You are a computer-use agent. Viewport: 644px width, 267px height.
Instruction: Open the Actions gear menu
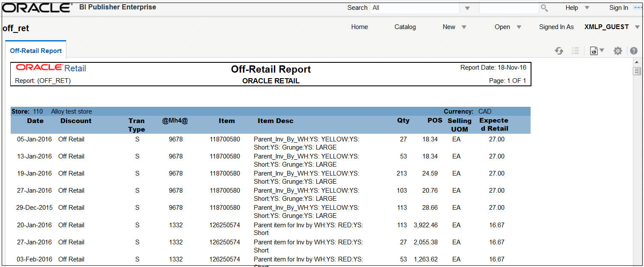tap(617, 51)
